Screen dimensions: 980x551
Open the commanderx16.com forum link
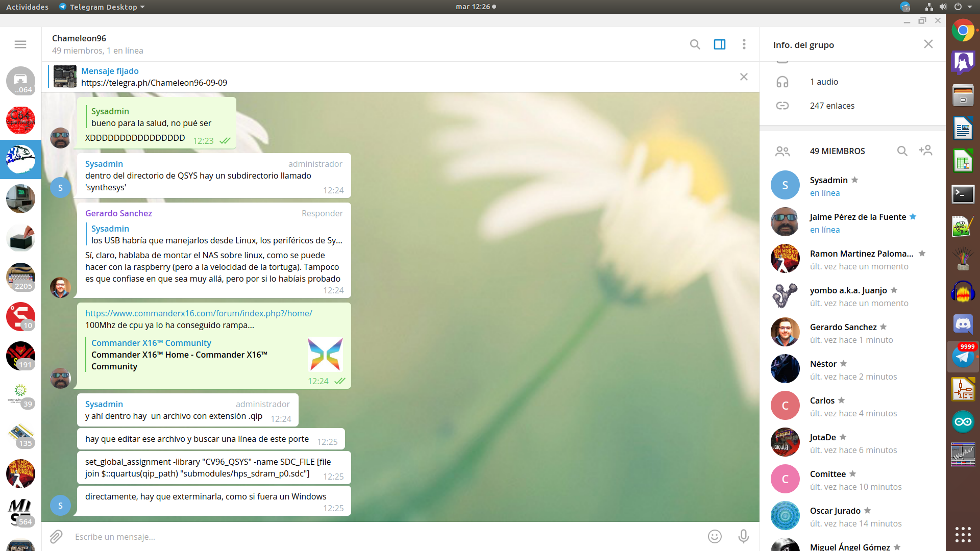tap(199, 313)
